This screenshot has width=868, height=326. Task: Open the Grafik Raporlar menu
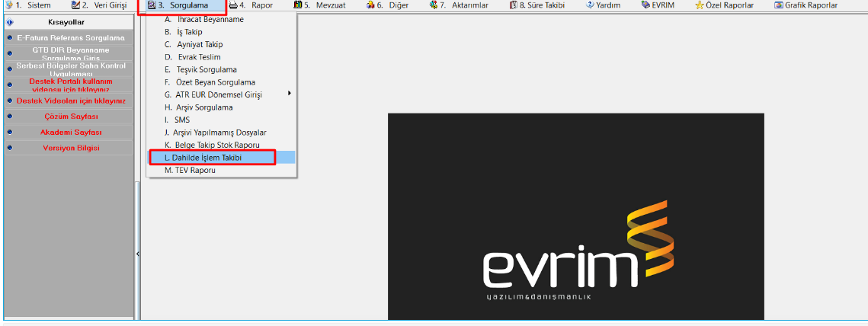point(806,5)
